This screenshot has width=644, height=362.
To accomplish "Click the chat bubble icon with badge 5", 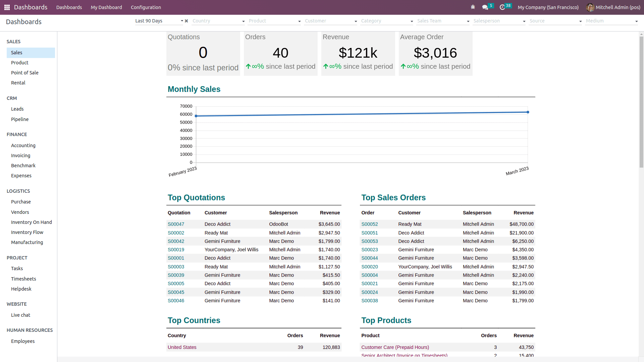I will pyautogui.click(x=486, y=7).
